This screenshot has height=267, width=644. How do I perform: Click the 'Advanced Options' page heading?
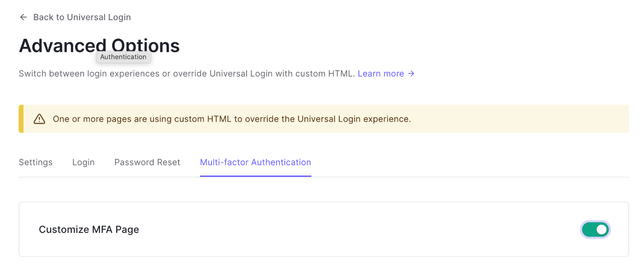coord(99,45)
